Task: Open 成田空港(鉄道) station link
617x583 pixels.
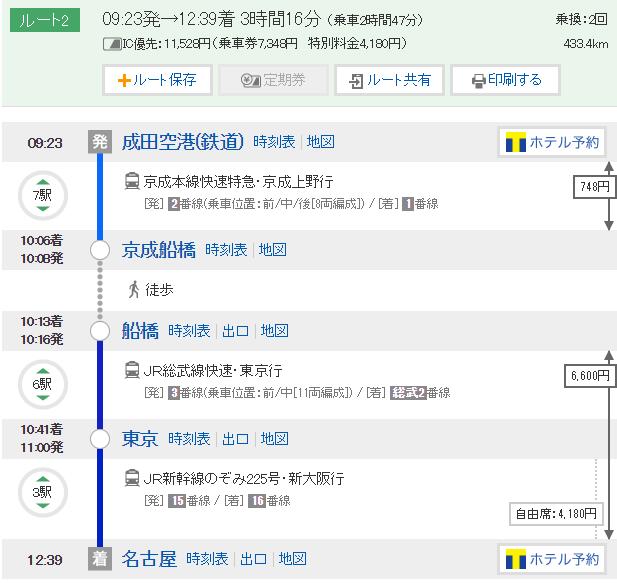Action: coord(183,142)
